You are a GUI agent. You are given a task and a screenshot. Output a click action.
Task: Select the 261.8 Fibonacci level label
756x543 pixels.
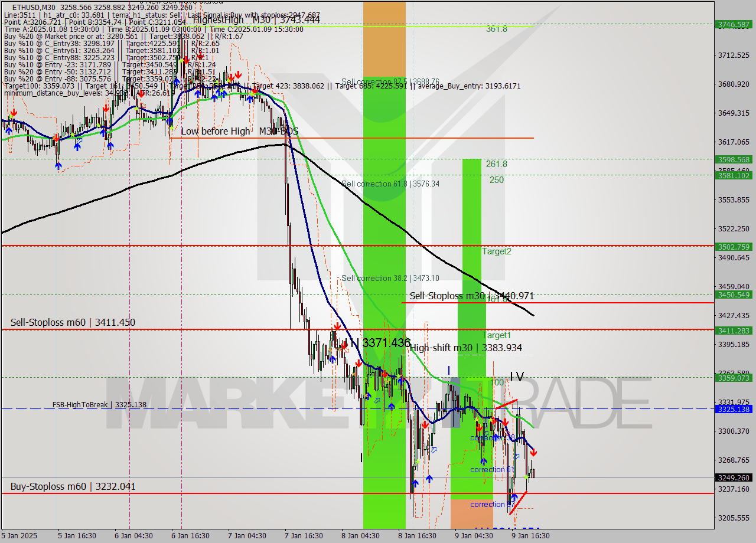pyautogui.click(x=497, y=164)
